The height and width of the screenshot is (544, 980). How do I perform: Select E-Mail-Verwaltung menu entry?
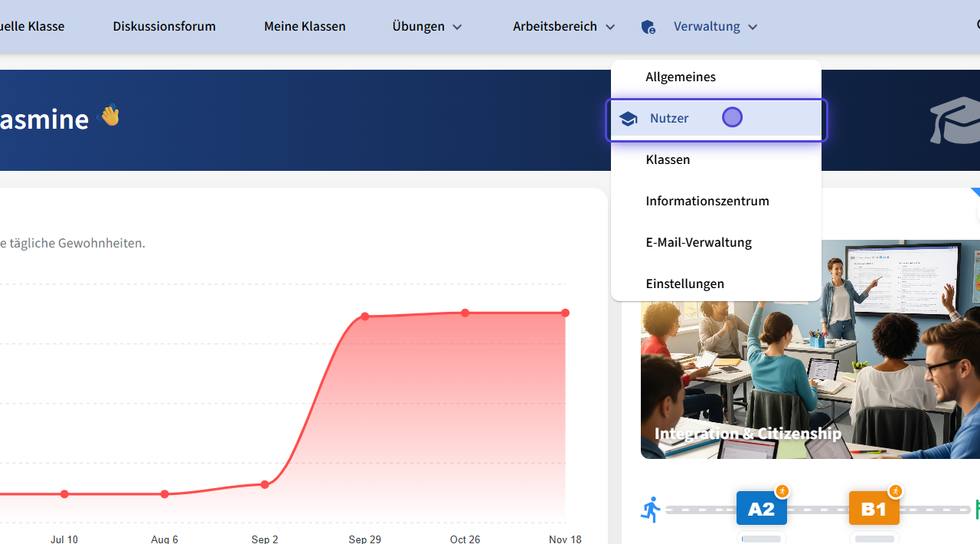coord(698,242)
